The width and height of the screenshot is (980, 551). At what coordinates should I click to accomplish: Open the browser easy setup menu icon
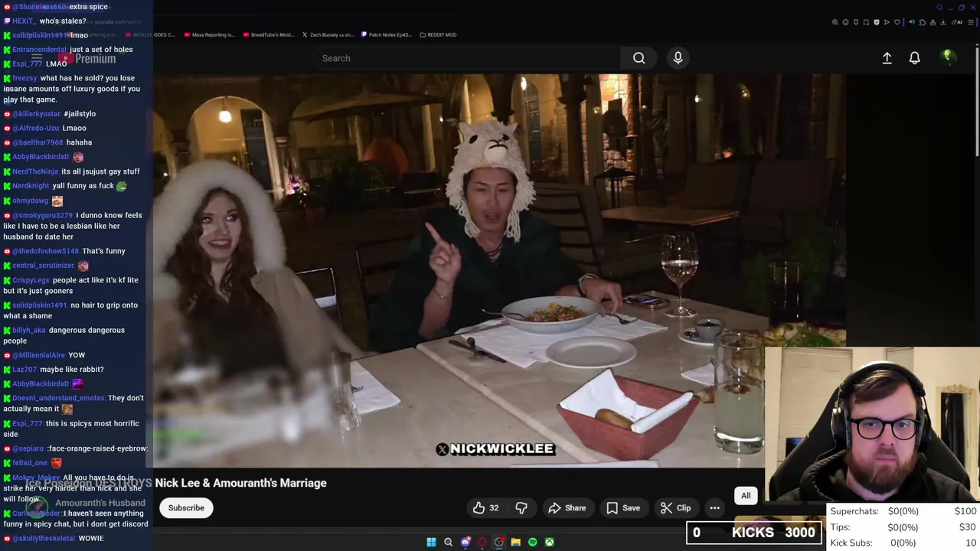971,22
